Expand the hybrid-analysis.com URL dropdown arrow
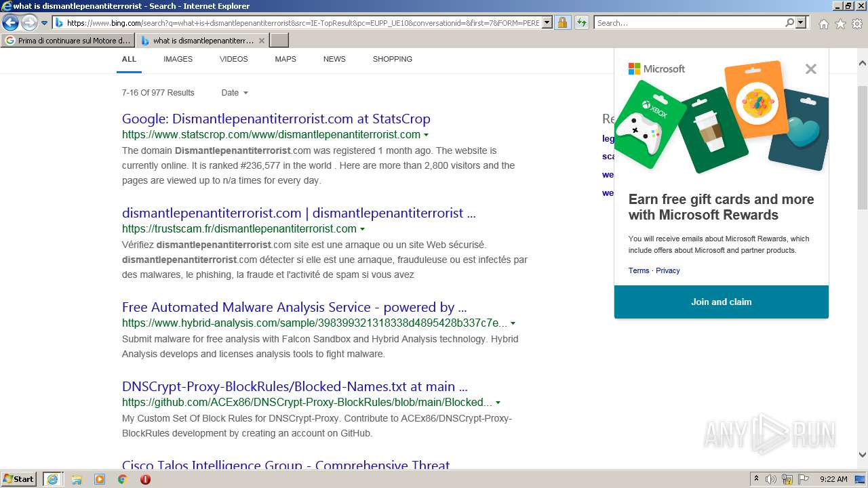The width and height of the screenshot is (868, 488). 513,323
